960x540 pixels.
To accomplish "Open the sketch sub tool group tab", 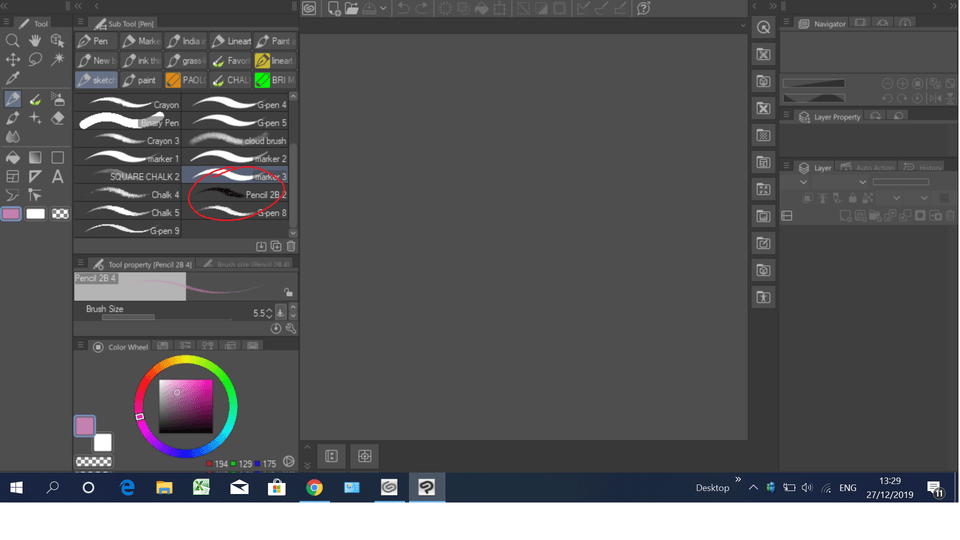I will pyautogui.click(x=97, y=80).
